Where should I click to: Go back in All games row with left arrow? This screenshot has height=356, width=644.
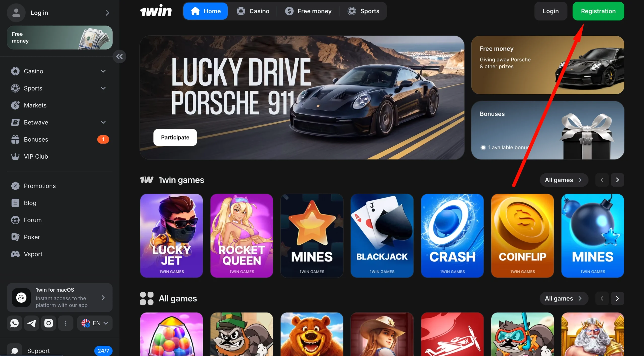(602, 298)
